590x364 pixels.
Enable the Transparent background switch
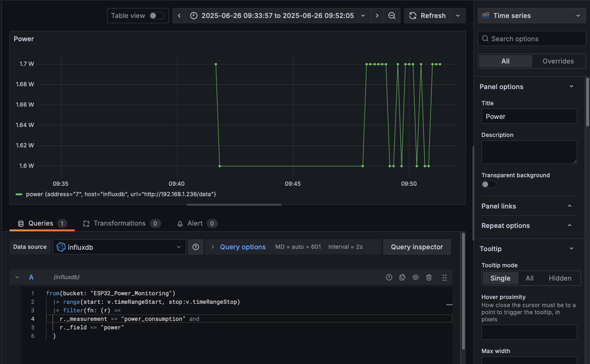[489, 184]
